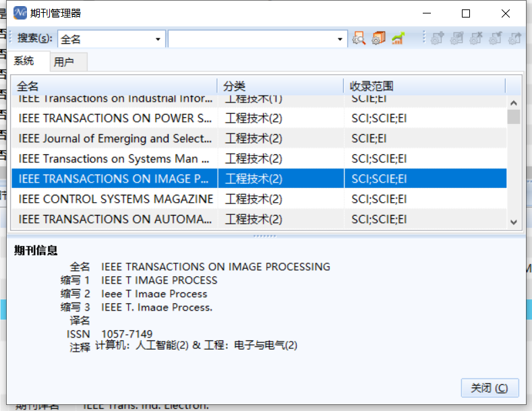532x411 pixels.
Task: Sort the list by the 收录范围 column header
Action: 424,86
